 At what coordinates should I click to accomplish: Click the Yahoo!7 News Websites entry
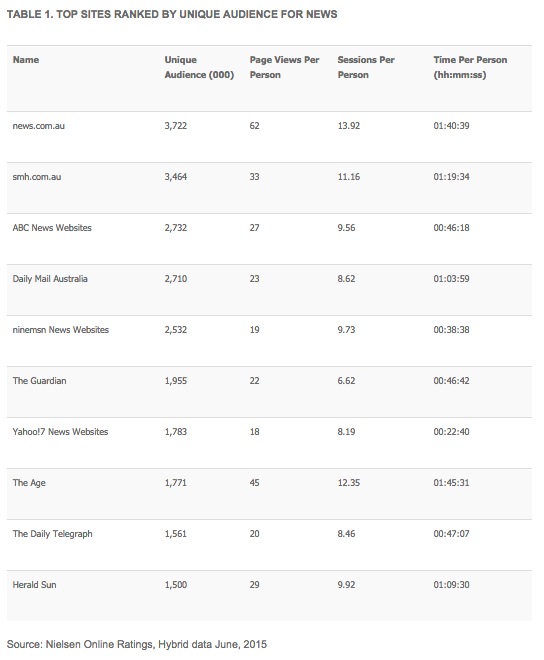pyautogui.click(x=60, y=431)
